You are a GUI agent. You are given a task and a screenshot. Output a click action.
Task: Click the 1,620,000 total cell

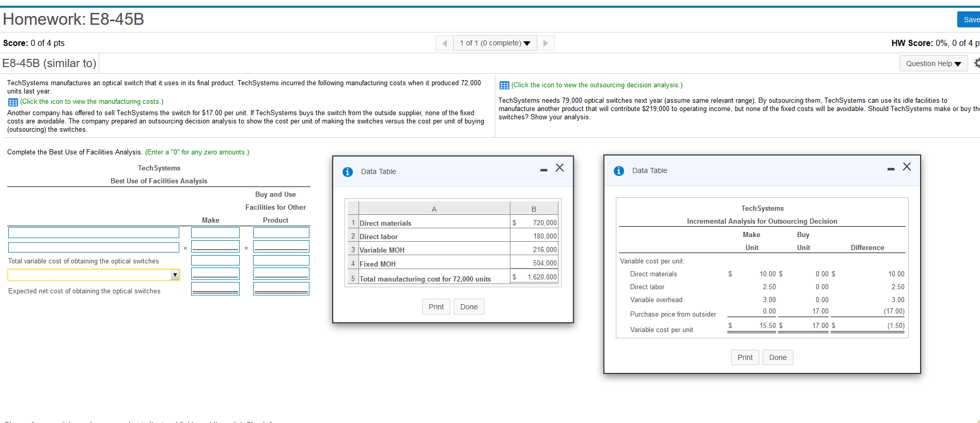(534, 277)
